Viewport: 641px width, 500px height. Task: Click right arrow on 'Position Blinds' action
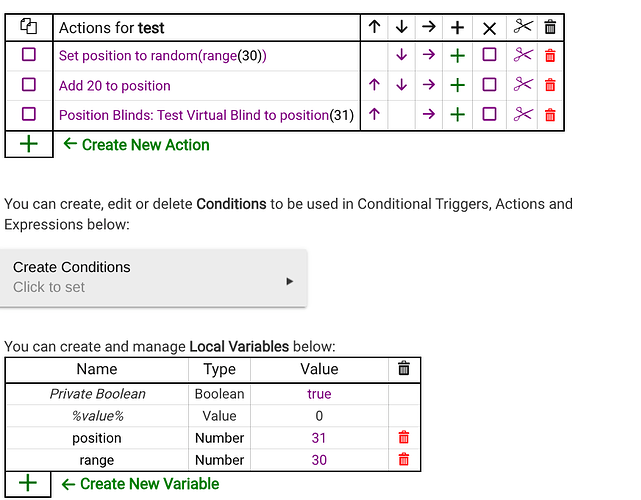[x=428, y=114]
